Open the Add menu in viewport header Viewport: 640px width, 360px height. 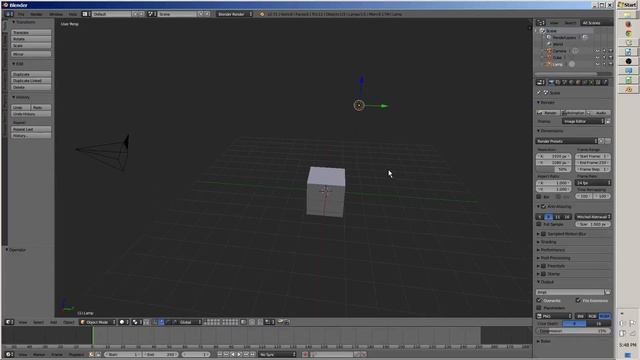[53, 322]
